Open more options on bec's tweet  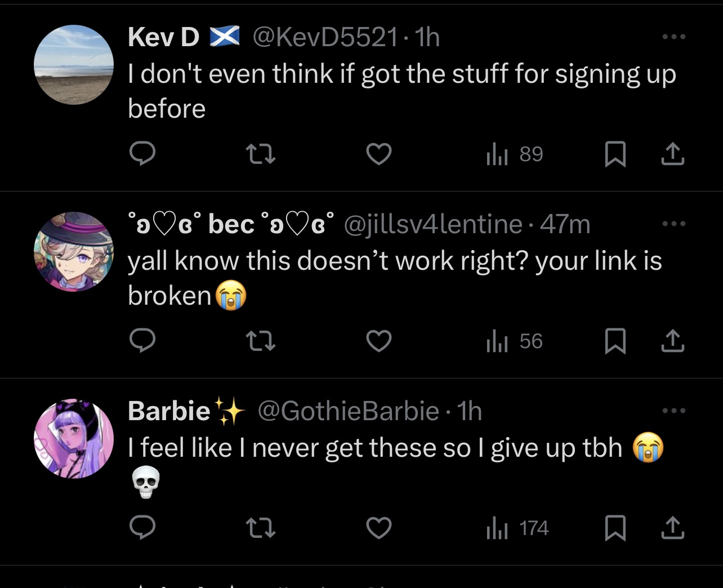674,224
